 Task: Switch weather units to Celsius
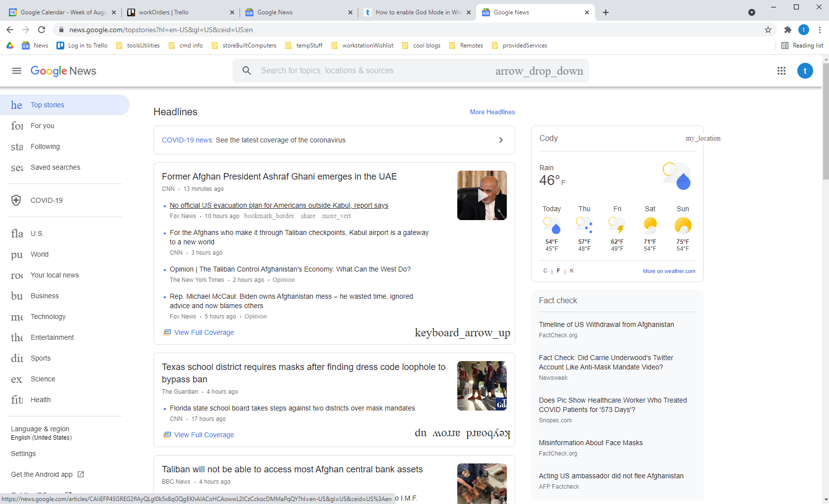click(545, 271)
